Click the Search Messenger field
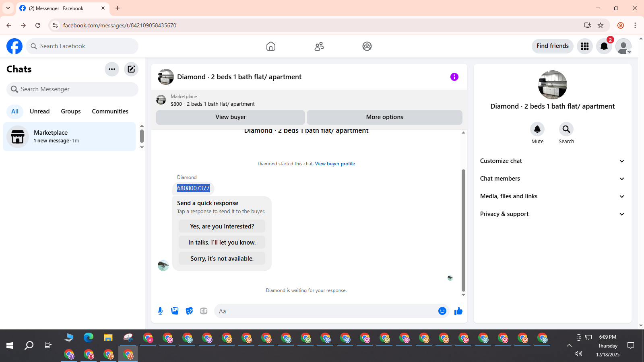 tap(72, 89)
